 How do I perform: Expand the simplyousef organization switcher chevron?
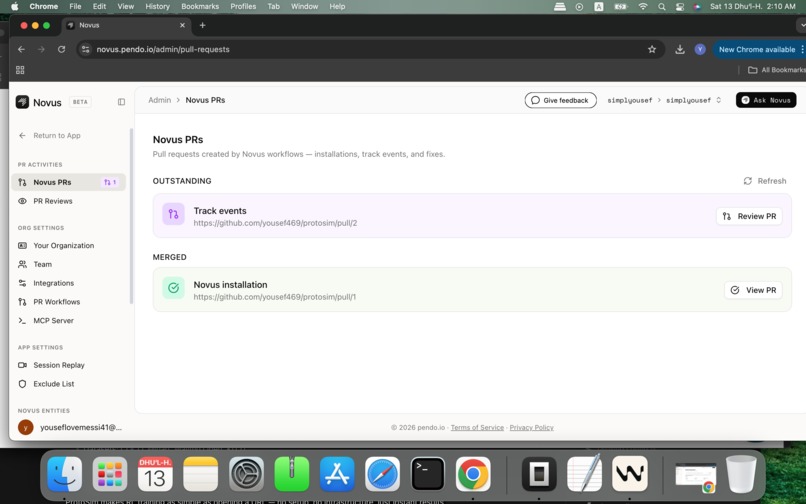[x=718, y=100]
